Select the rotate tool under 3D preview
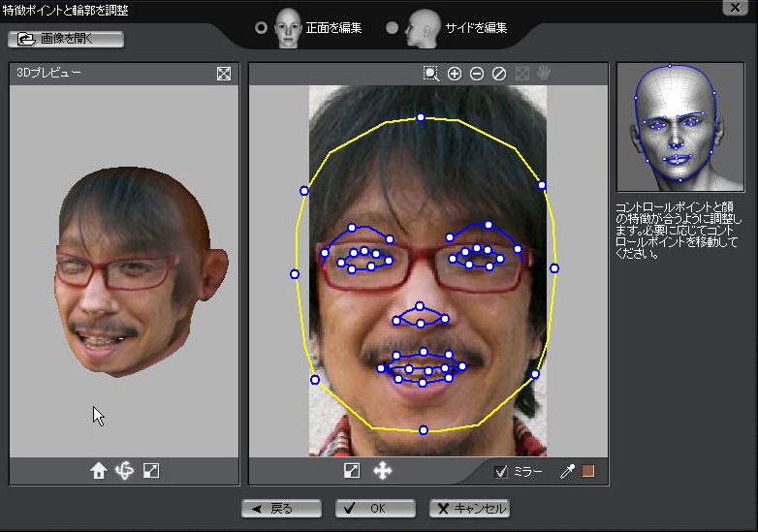Viewport: 758px width, 532px height. [x=124, y=471]
